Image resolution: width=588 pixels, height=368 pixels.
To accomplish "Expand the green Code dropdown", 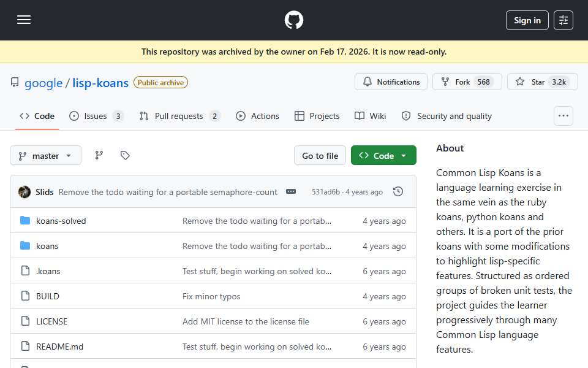I will pos(383,155).
